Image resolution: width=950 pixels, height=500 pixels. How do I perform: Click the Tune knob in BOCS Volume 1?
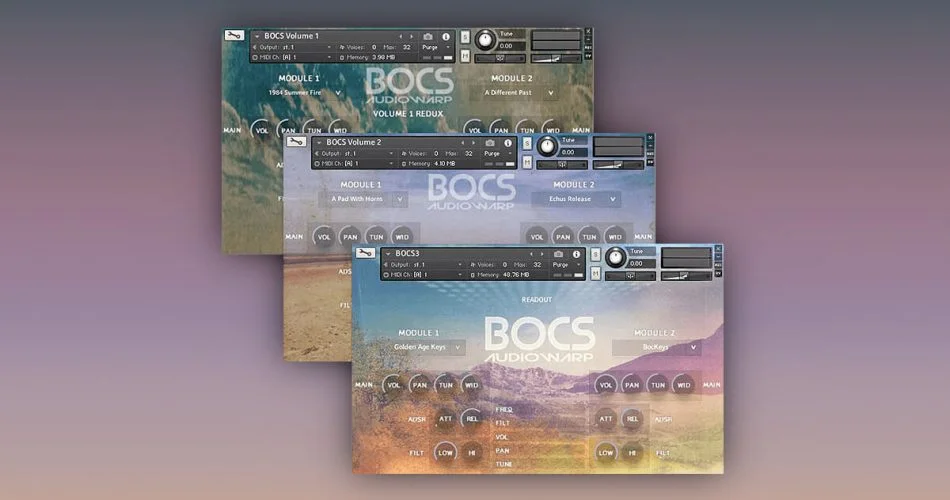click(485, 39)
